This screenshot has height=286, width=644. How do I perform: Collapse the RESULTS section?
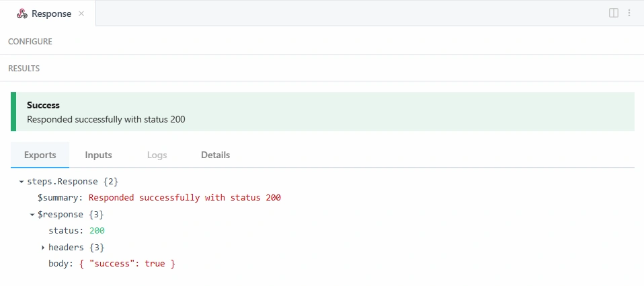pyautogui.click(x=24, y=69)
